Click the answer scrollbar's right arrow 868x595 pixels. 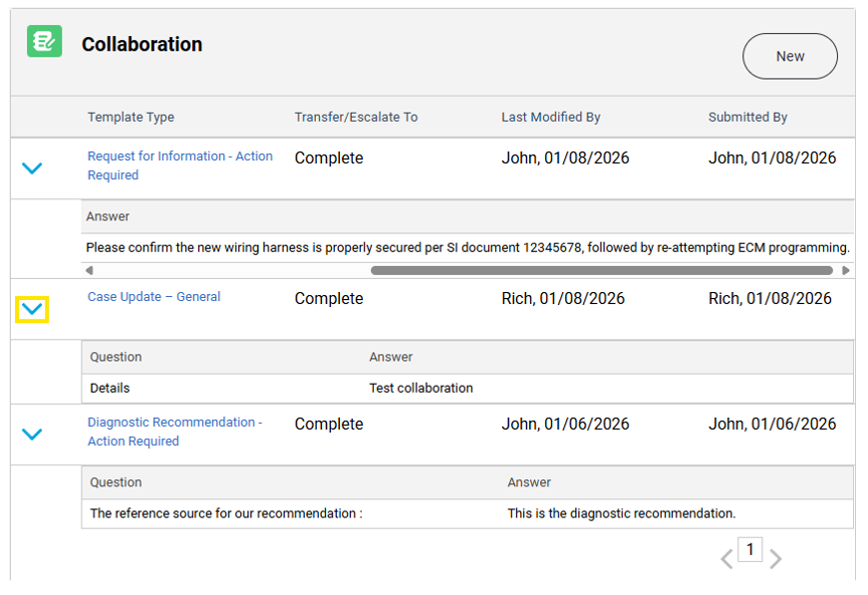[x=846, y=270]
